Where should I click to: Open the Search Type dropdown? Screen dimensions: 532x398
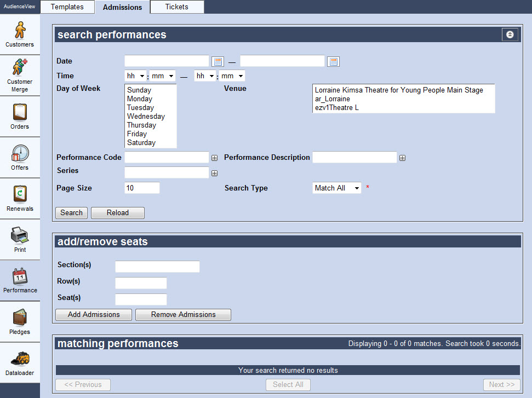(x=336, y=188)
